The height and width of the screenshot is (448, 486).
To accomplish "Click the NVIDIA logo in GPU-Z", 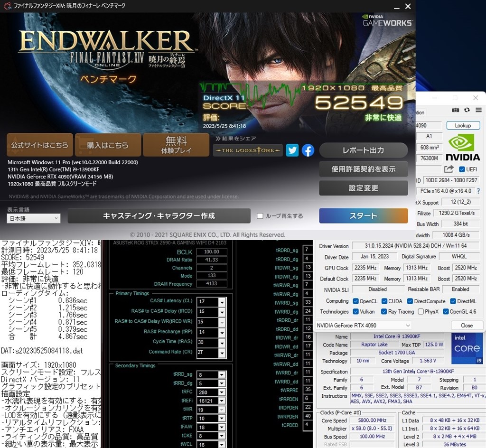I will (x=462, y=148).
